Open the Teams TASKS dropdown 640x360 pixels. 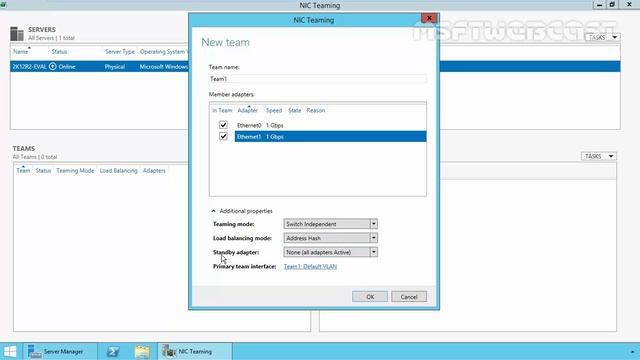point(599,156)
